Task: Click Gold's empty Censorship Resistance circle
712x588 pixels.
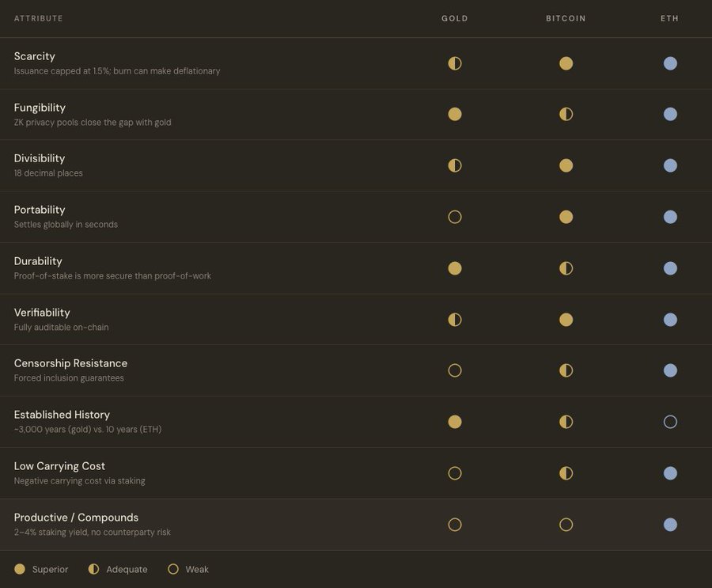Action: (455, 370)
